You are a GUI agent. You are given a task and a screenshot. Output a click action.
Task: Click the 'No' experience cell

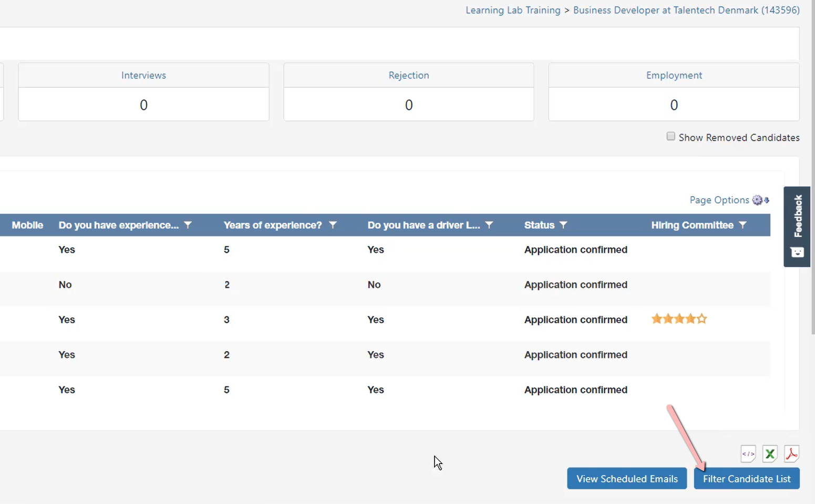(x=65, y=285)
